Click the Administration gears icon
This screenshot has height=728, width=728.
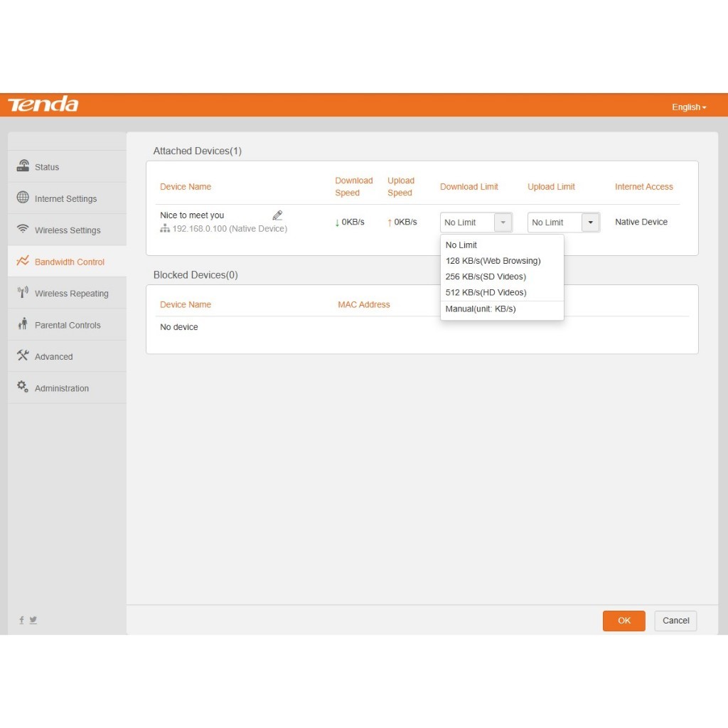[23, 387]
